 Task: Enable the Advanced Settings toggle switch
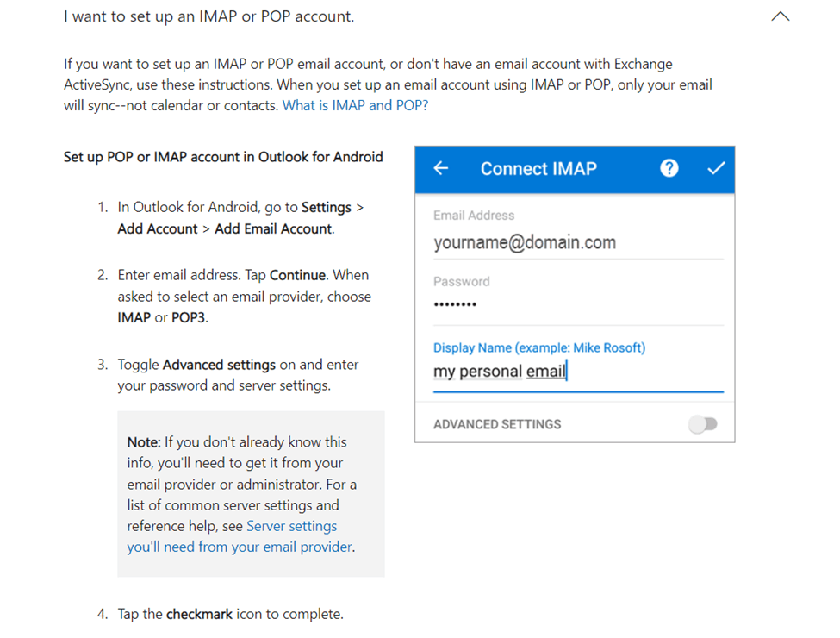coord(703,424)
